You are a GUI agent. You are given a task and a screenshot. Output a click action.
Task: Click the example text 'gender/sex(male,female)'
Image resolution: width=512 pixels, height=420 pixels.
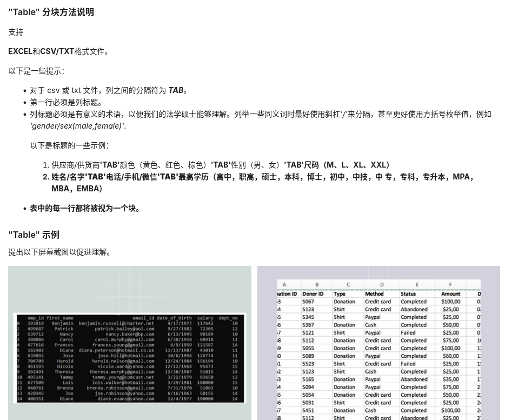coord(78,126)
